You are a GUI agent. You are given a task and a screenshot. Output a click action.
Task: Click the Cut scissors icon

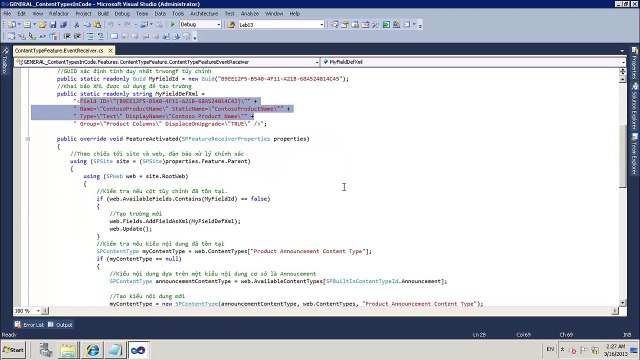click(76, 24)
